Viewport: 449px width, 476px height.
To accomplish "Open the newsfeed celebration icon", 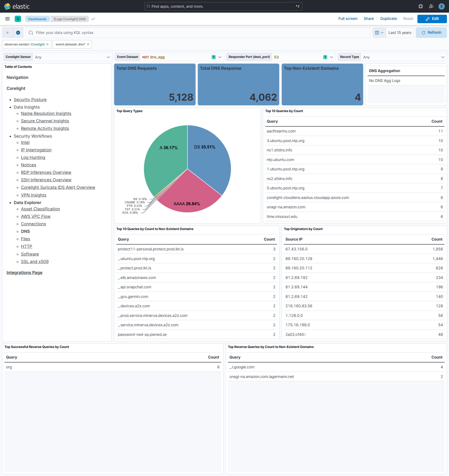I will (x=431, y=6).
